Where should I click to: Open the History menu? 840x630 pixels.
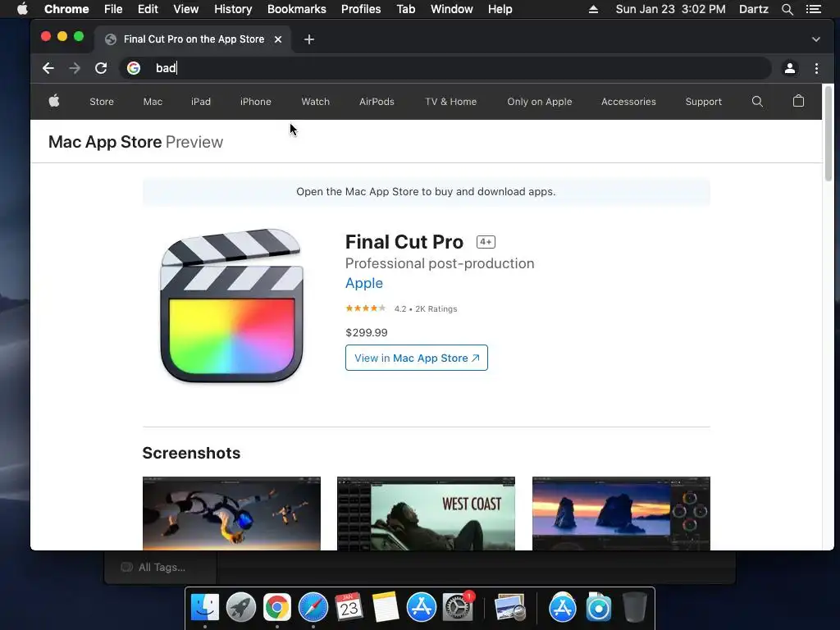(233, 9)
